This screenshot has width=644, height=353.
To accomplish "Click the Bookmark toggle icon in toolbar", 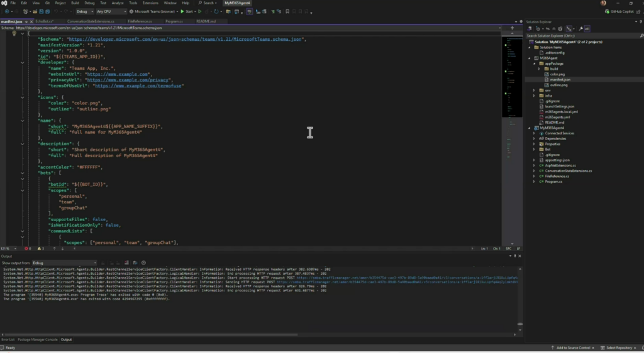I will click(287, 11).
